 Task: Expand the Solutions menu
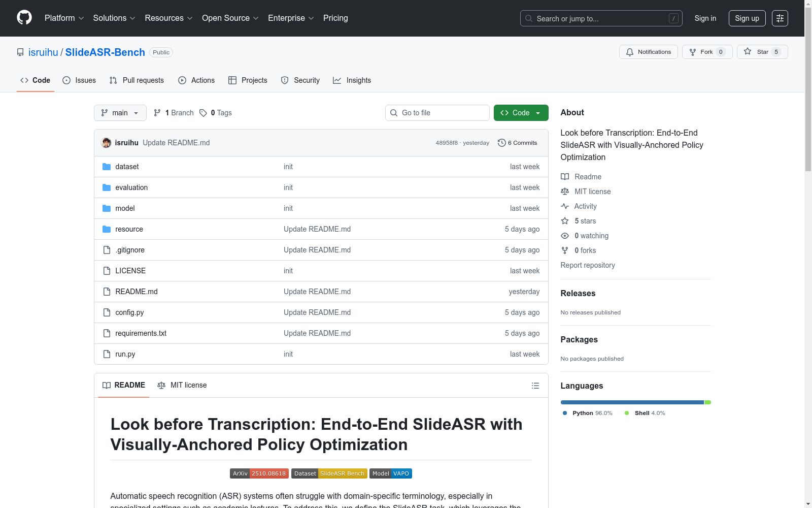[x=114, y=18]
